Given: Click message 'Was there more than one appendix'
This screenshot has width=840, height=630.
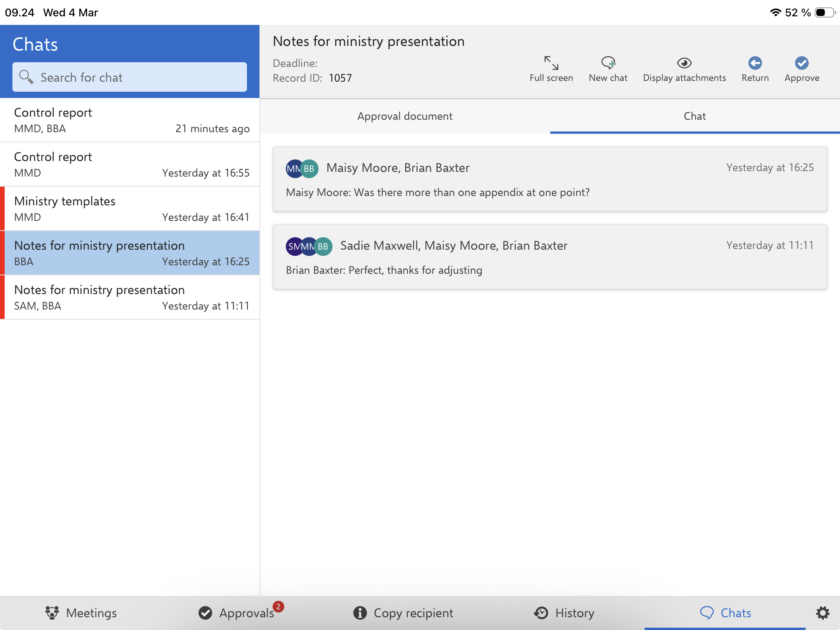Looking at the screenshot, I should [x=438, y=192].
